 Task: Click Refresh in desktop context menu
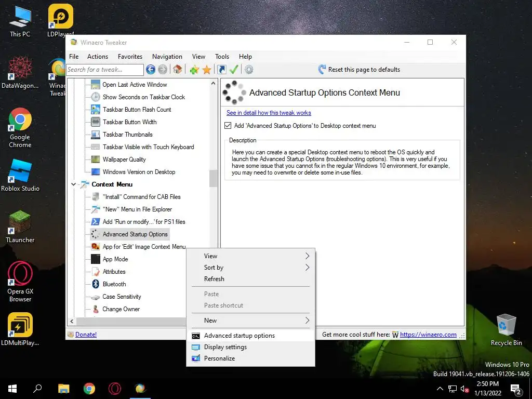click(251, 279)
